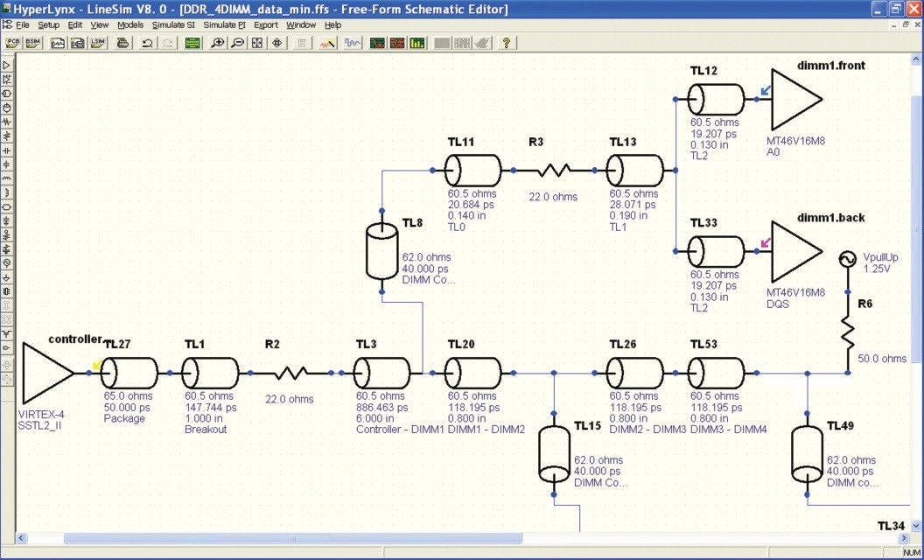Open the Export menu
Screen dimensions: 924x560
point(266,24)
